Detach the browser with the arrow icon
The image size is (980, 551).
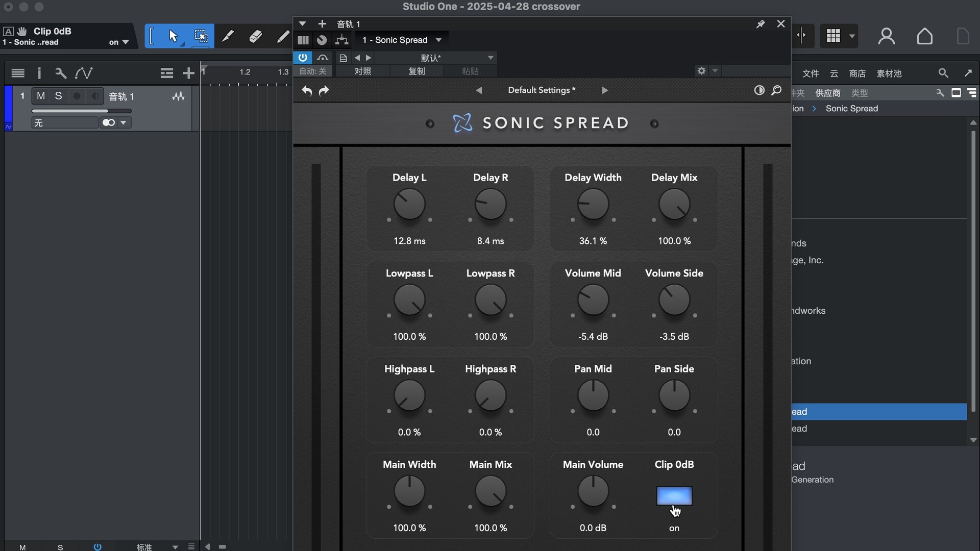(x=968, y=73)
